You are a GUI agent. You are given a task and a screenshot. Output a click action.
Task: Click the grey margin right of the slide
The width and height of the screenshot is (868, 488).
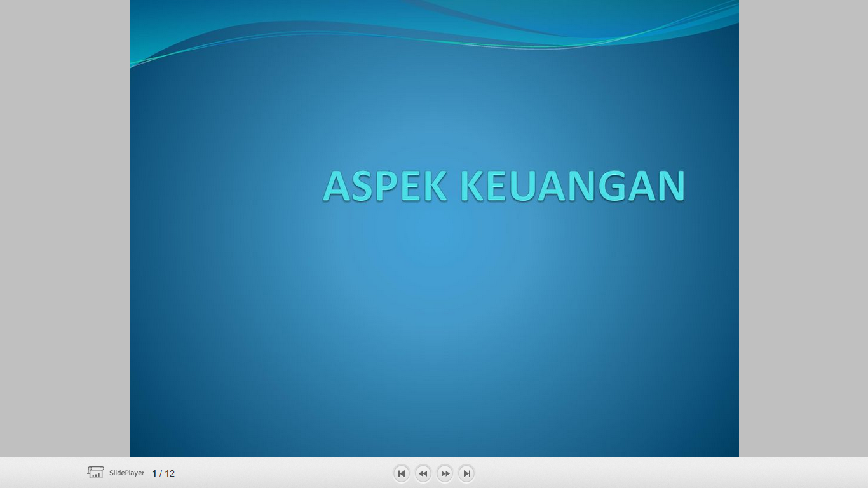point(804,229)
